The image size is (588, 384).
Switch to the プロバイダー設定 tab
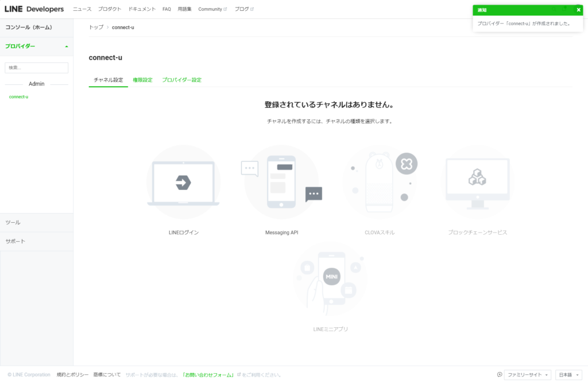[181, 80]
